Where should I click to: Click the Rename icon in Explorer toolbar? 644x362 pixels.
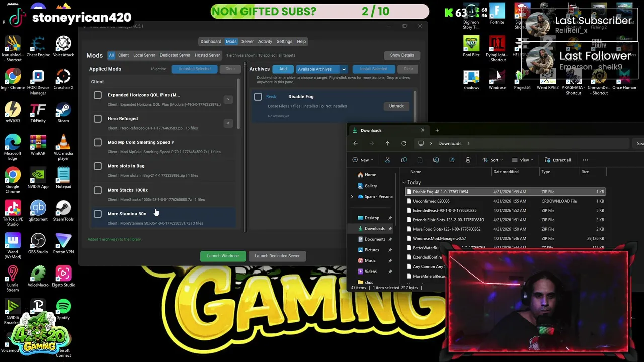[x=436, y=160]
